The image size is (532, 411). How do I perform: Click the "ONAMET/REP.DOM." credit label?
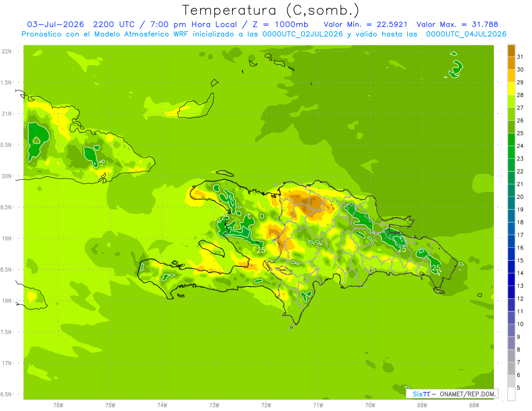pos(468,394)
